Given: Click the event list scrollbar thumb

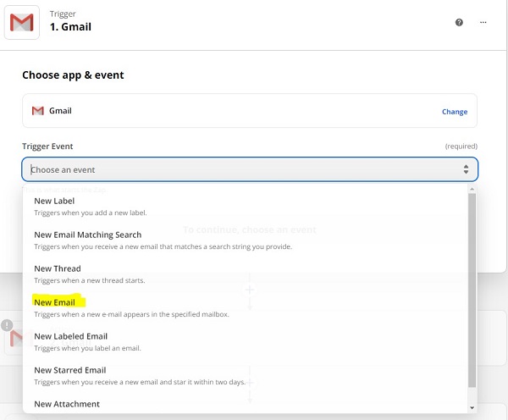Looking at the screenshot, I should (x=472, y=290).
